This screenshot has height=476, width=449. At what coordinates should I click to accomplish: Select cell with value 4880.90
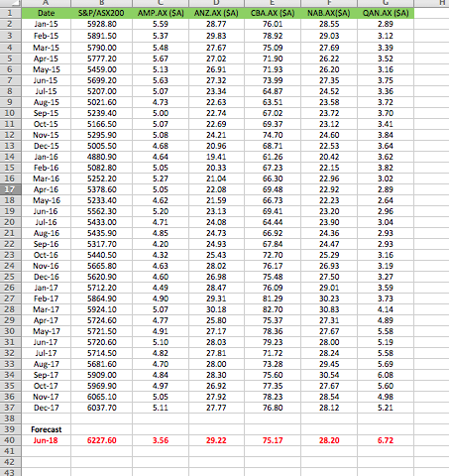pos(101,157)
